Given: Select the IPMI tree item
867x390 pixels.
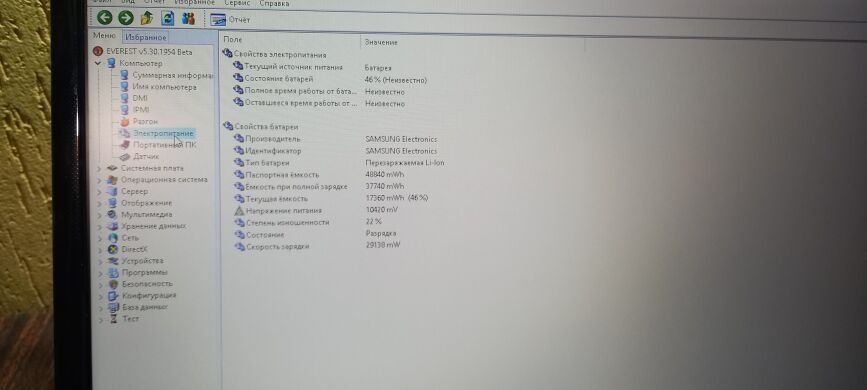Looking at the screenshot, I should click(x=141, y=110).
